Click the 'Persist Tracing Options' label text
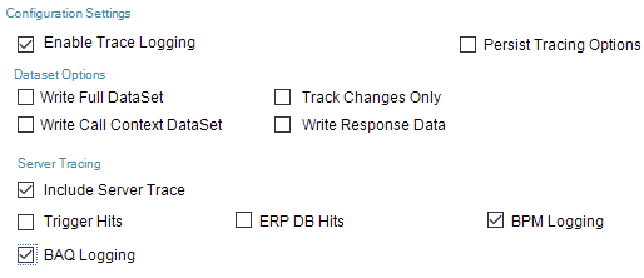This screenshot has height=278, width=644. point(561,46)
